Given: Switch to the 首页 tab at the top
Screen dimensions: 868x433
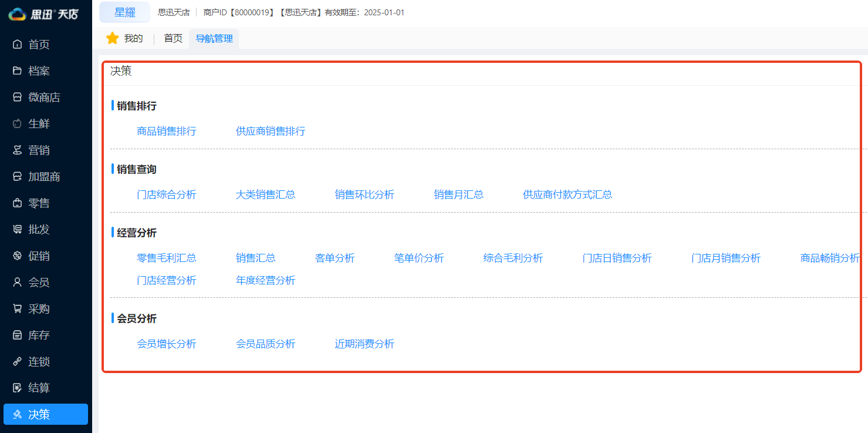Looking at the screenshot, I should (x=173, y=38).
